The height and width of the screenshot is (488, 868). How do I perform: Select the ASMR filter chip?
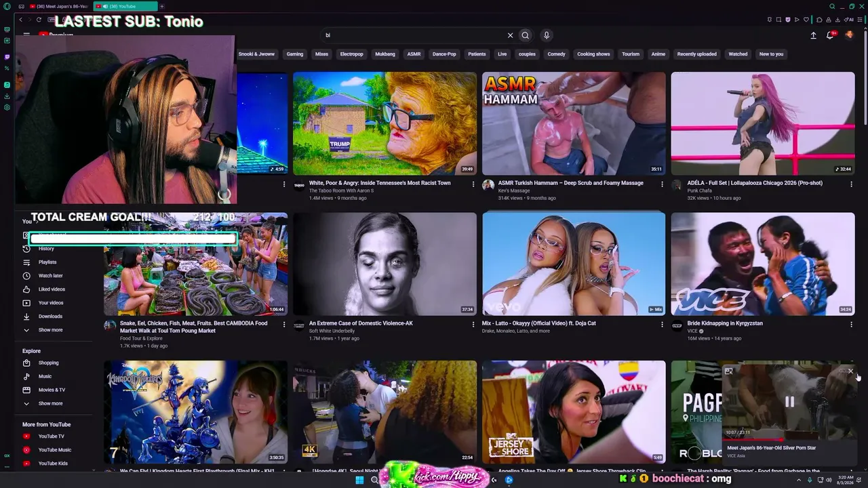point(414,54)
